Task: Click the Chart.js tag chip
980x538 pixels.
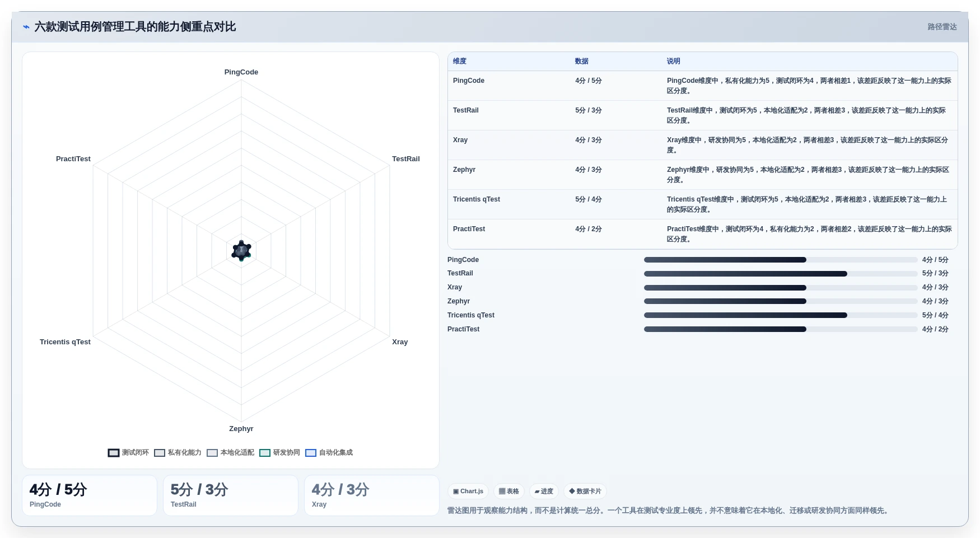Action: click(468, 491)
